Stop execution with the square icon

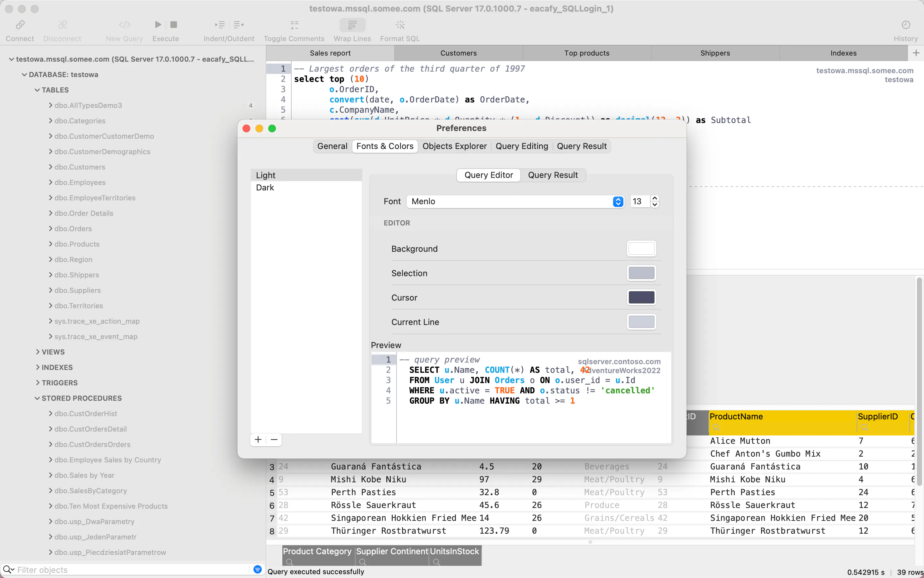(x=174, y=25)
